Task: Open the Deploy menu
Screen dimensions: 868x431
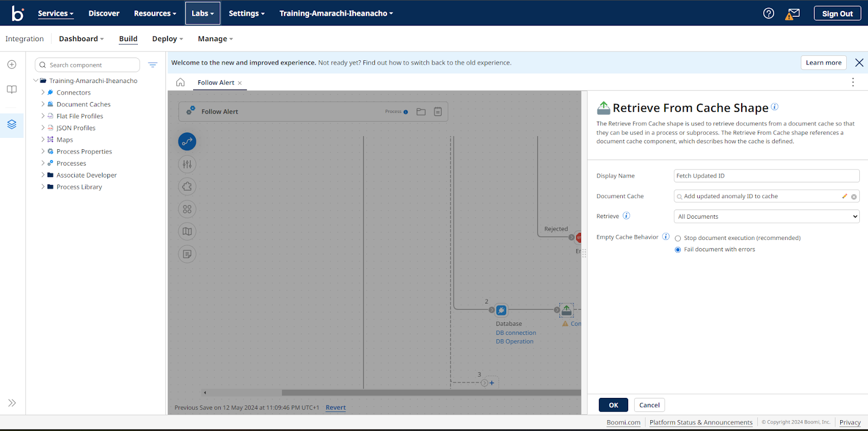Action: tap(168, 39)
